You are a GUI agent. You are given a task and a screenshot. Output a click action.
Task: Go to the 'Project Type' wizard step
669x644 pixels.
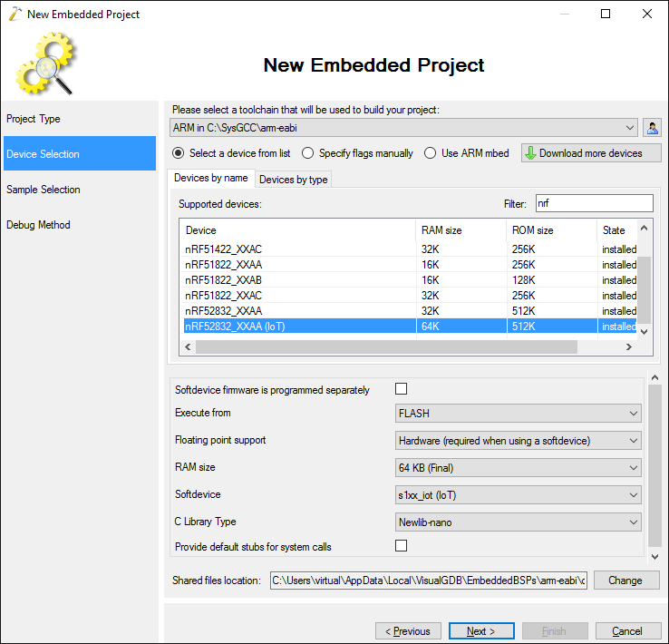80,119
